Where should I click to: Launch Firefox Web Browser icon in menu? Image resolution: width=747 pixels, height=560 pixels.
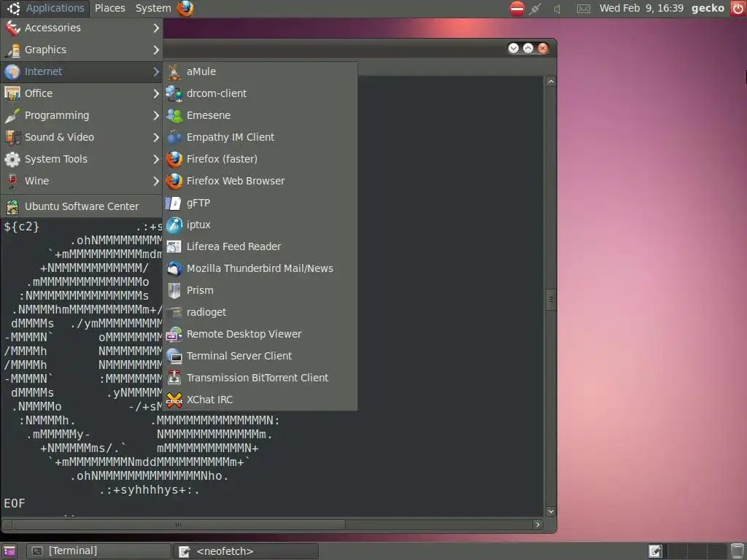(174, 181)
